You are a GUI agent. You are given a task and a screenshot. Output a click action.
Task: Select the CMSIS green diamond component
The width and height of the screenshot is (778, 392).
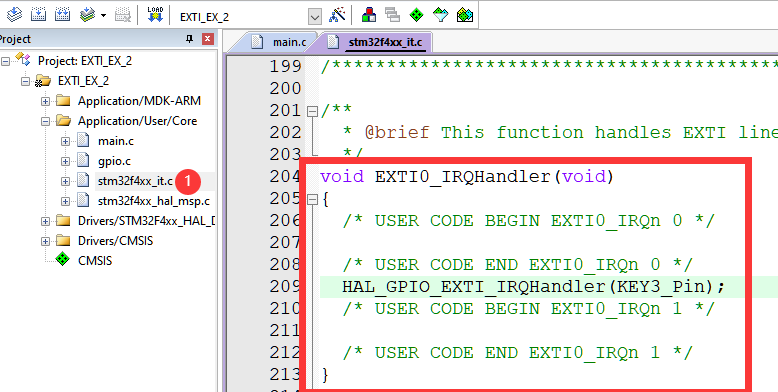coord(95,260)
